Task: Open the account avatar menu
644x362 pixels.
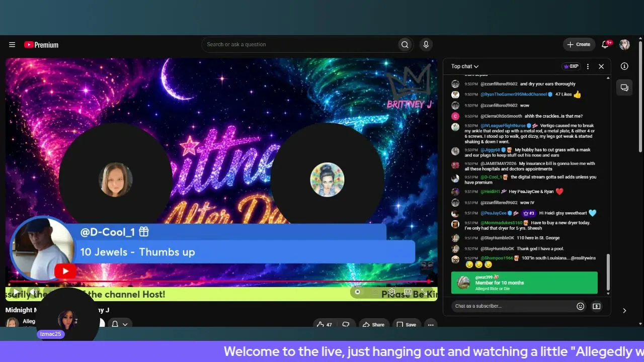Action: point(624,45)
